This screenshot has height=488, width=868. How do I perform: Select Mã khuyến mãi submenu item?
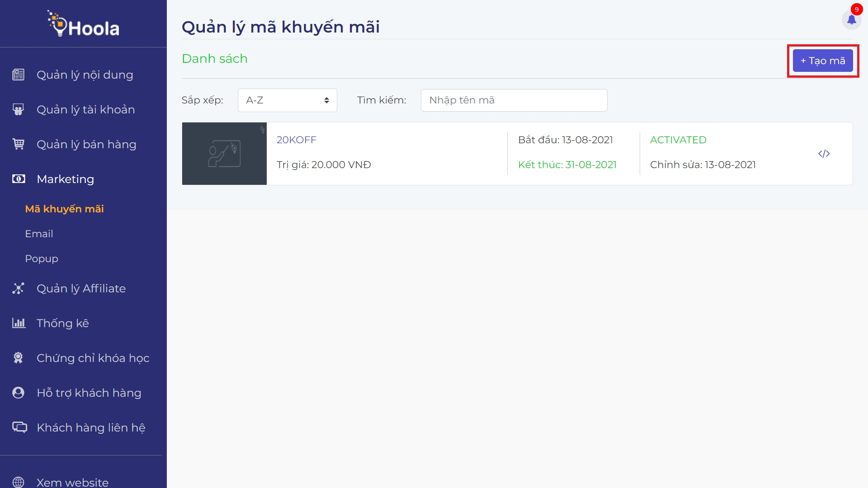pos(64,209)
